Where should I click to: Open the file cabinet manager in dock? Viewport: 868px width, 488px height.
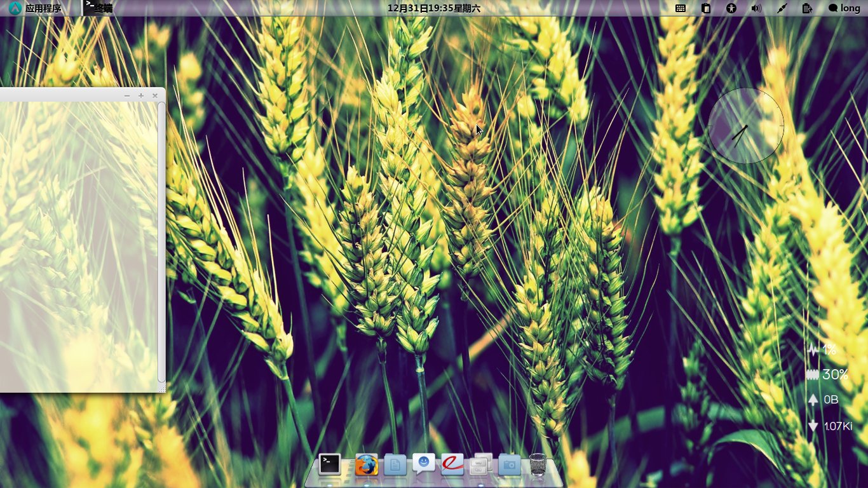pos(481,464)
